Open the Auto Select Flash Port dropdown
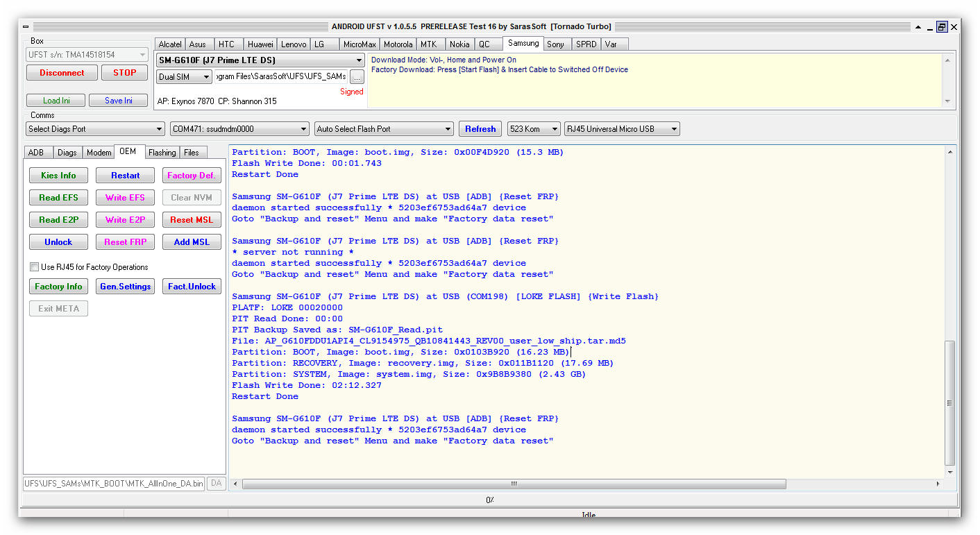Screen dimensions: 980x535 384,129
